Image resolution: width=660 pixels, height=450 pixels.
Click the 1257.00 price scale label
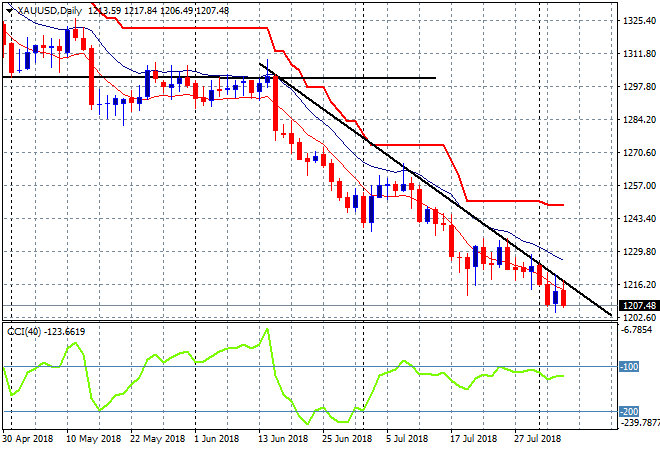coord(639,186)
